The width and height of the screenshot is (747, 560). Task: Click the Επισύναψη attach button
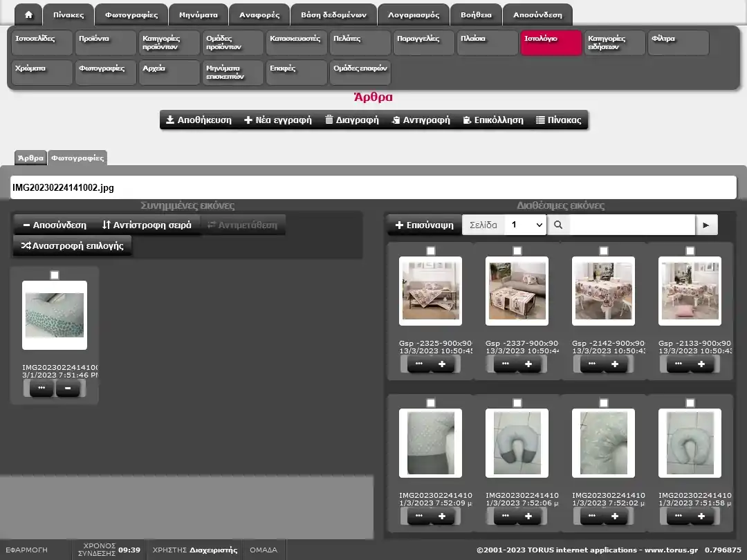(x=424, y=225)
